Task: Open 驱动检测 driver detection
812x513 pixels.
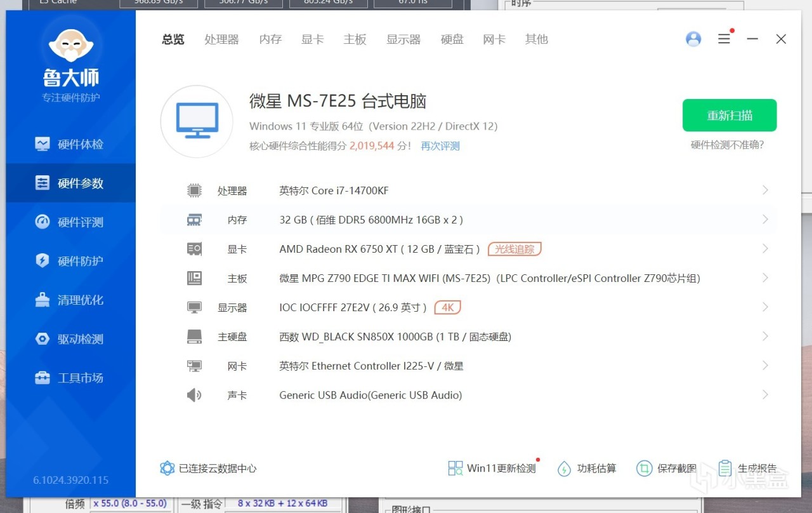Action: coord(70,339)
